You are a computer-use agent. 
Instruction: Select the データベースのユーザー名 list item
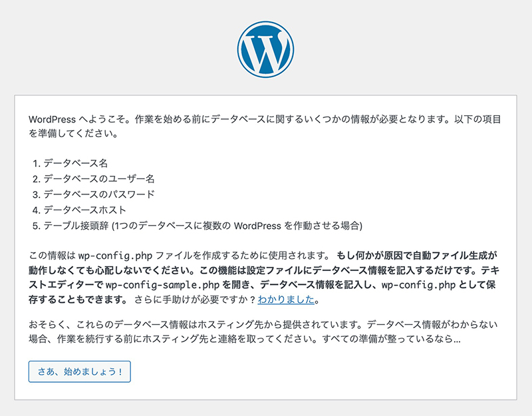point(98,178)
